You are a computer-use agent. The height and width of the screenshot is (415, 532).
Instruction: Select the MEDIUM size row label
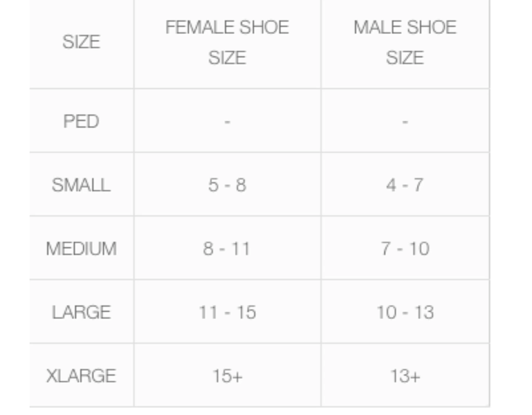[81, 248]
